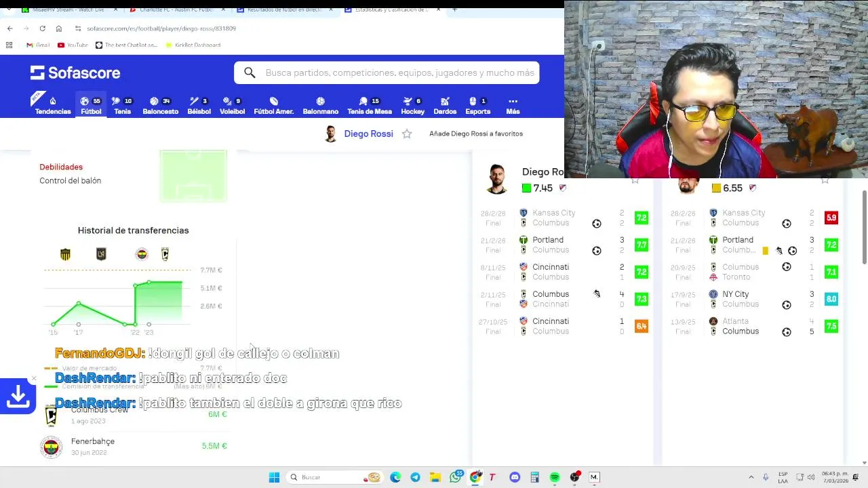Open the Windows Start menu
Viewport: 868px width, 488px height.
click(274, 477)
